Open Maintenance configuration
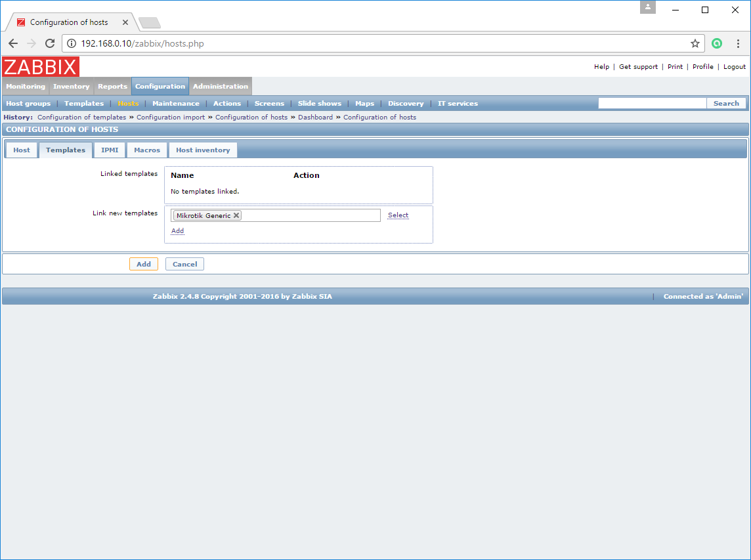Image resolution: width=751 pixels, height=560 pixels. [x=176, y=104]
